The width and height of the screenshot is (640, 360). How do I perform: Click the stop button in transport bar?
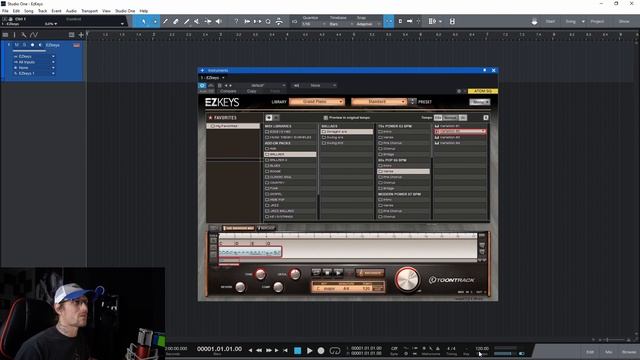(298, 351)
